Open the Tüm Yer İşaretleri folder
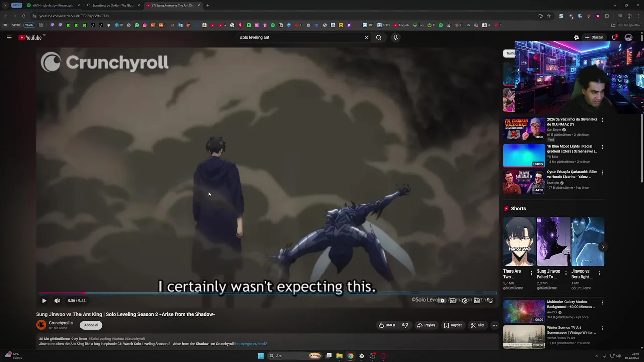Screen dimensions: 644x362 point(626,25)
